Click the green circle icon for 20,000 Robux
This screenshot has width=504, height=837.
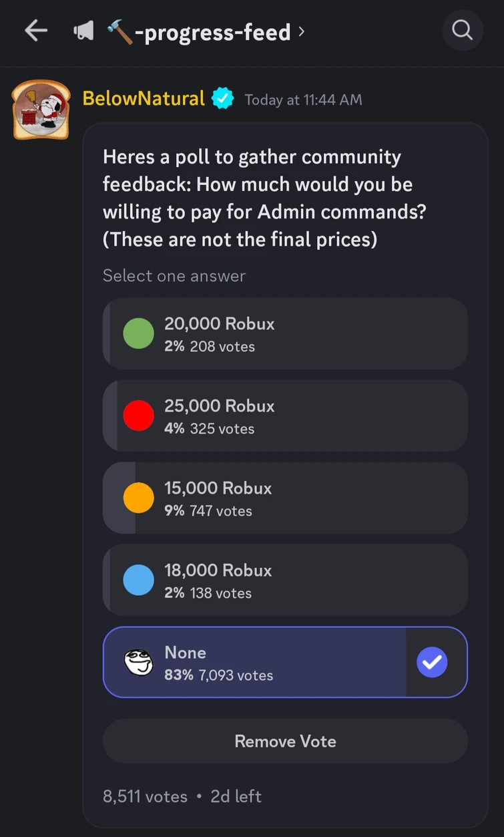(x=138, y=333)
